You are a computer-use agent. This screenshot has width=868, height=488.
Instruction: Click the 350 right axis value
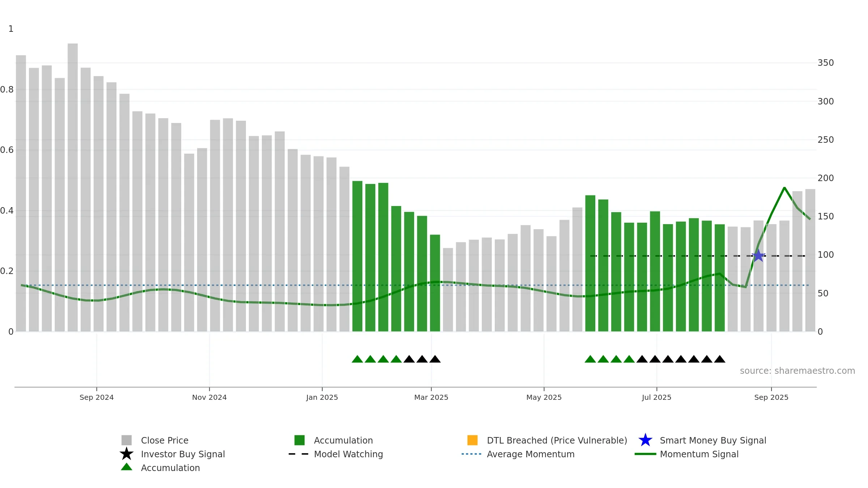(x=826, y=63)
